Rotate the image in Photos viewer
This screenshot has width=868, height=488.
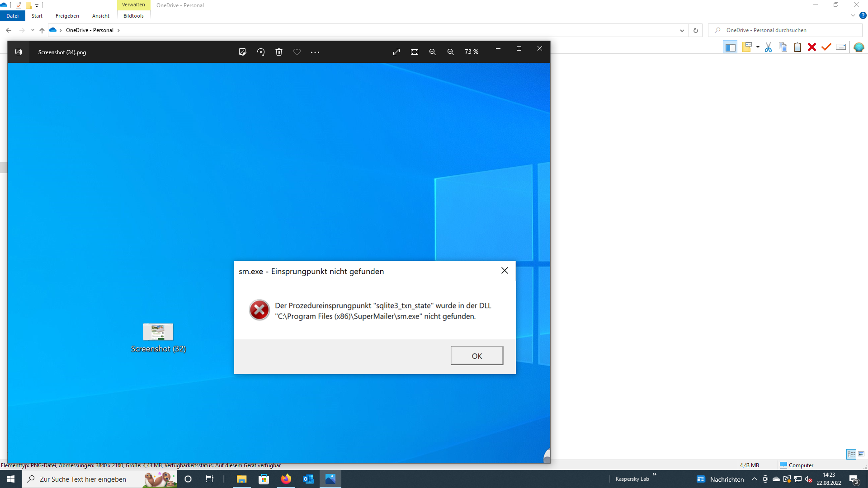[x=261, y=52]
